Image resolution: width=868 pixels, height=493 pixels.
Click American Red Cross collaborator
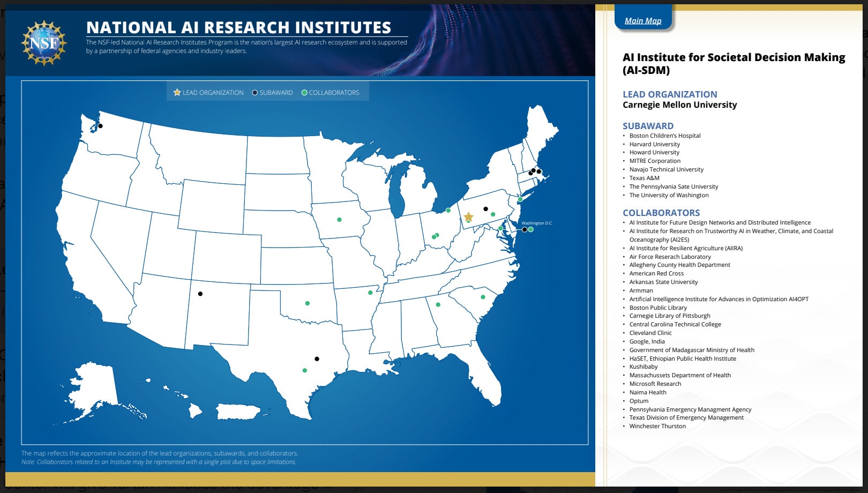click(x=656, y=273)
